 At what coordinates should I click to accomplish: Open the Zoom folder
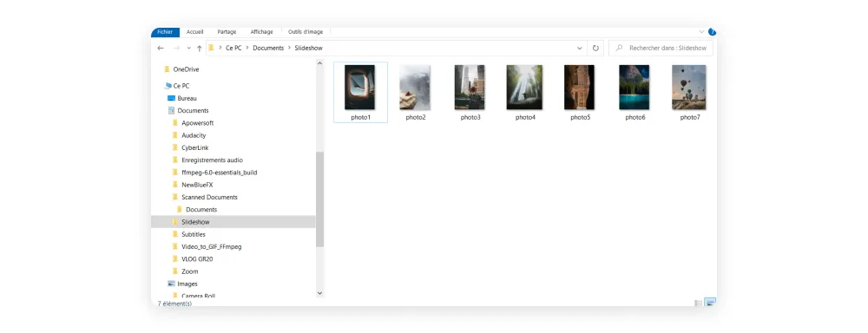pos(190,271)
